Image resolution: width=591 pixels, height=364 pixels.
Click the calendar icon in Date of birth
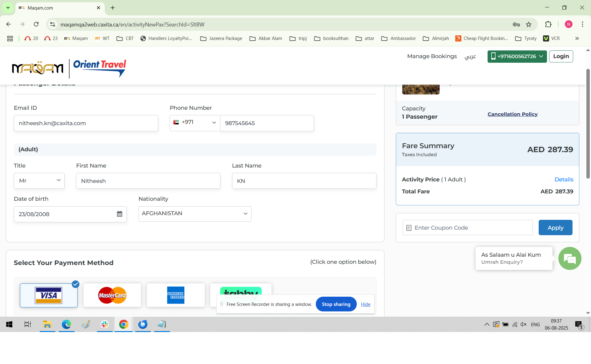pyautogui.click(x=119, y=214)
